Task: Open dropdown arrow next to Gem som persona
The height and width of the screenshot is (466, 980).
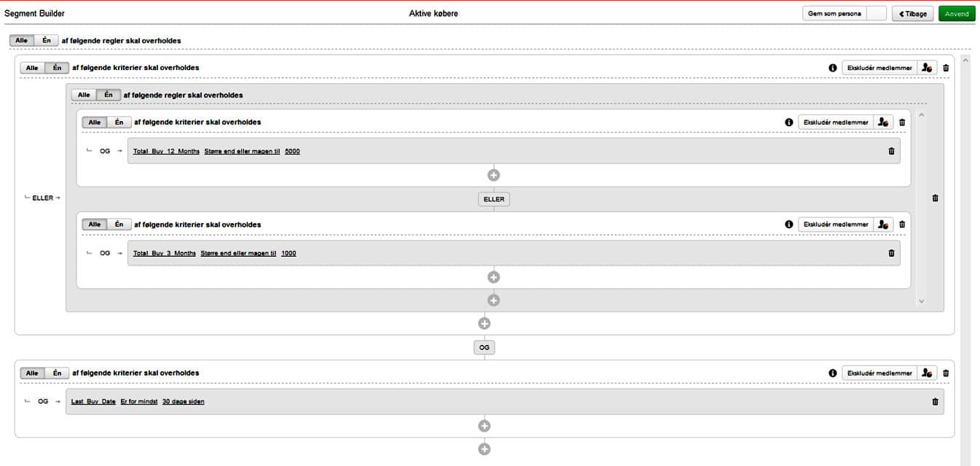Action: 877,14
